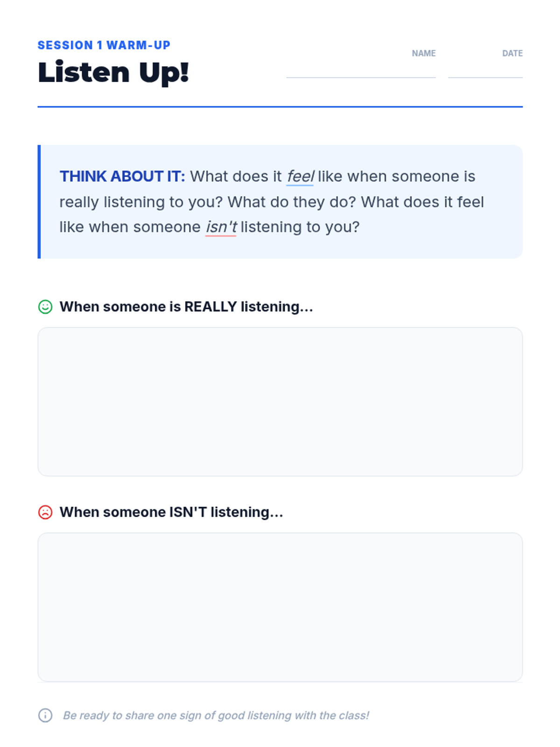Click the underlined word feel

[300, 176]
